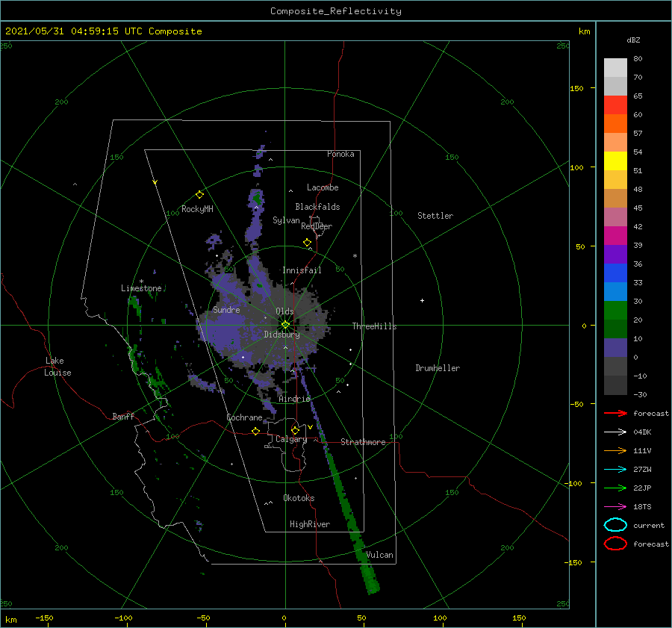Click the Lake Louise label
Viewport: 672px width, 628px height.
57,367
